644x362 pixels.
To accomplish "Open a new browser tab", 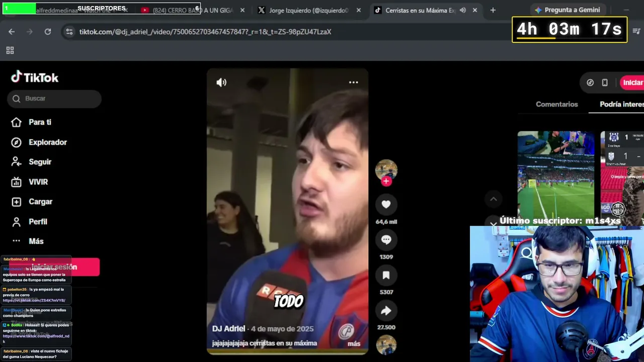I will click(493, 10).
